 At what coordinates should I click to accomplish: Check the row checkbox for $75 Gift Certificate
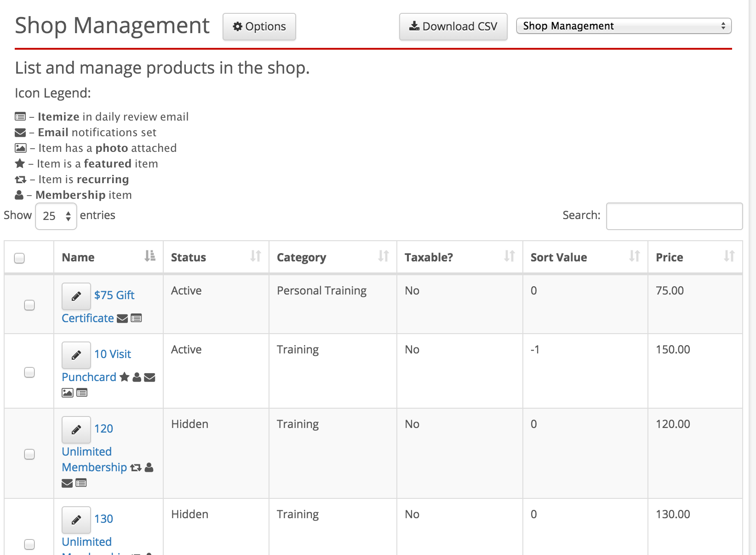point(29,305)
